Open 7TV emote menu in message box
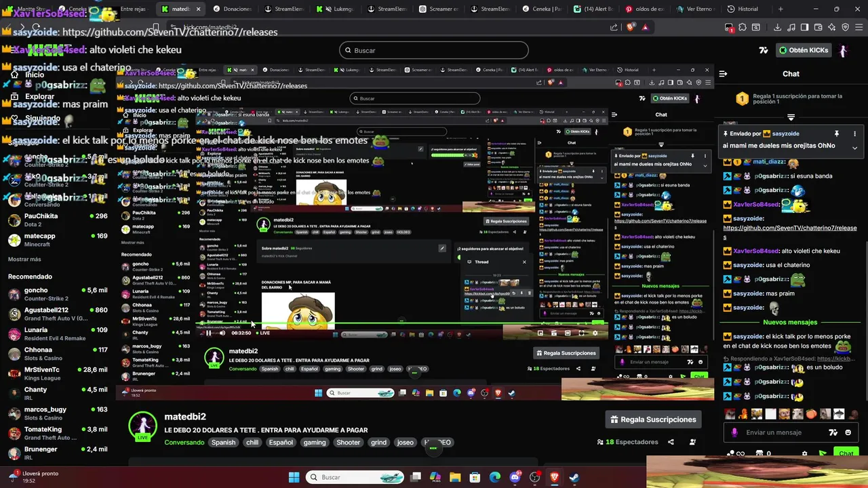868x488 pixels. pos(833,432)
